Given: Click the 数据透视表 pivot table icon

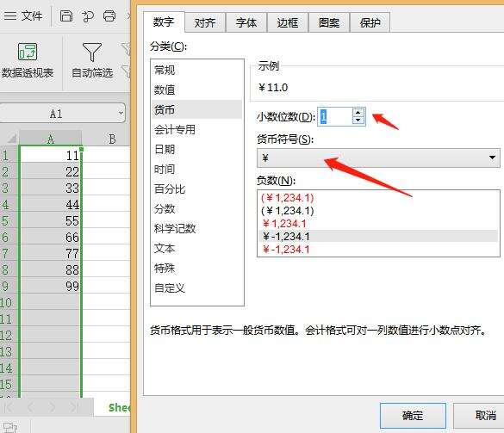Looking at the screenshot, I should click(28, 52).
